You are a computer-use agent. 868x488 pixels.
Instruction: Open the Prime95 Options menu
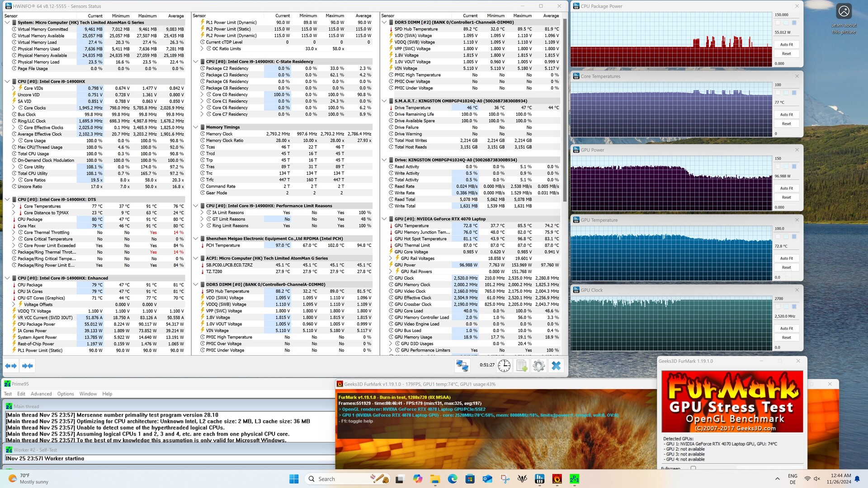[66, 394]
